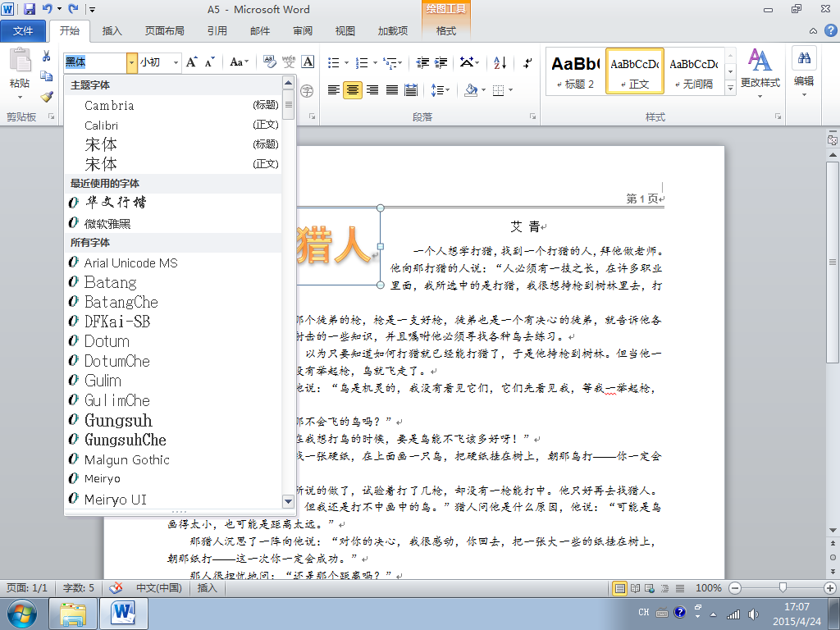This screenshot has height=630, width=840.
Task: Toggle justify alignment button
Action: pyautogui.click(x=391, y=90)
